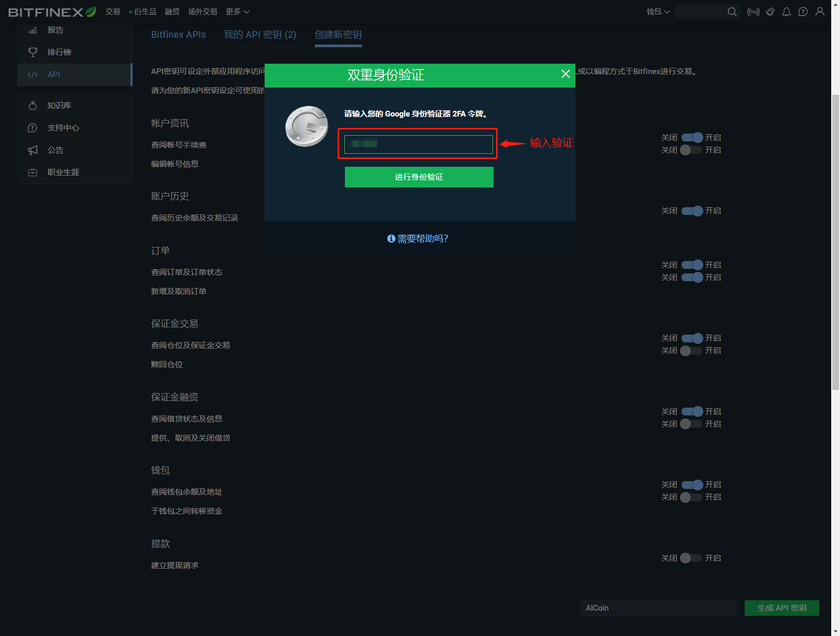
Task: Click the search magnifier icon
Action: click(x=732, y=12)
